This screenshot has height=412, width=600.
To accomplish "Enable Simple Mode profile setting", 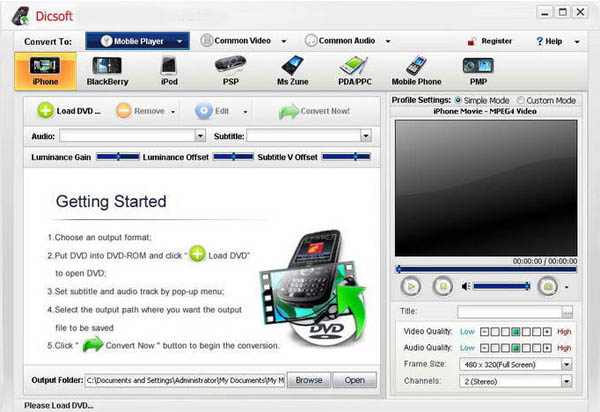I will pos(459,101).
